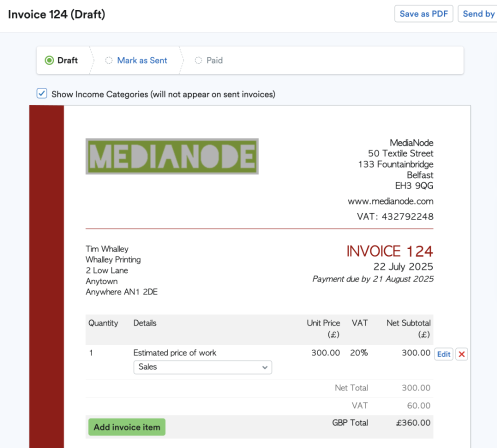The image size is (497, 448).
Task: Click the Draft status radio indicator
Action: coord(48,60)
